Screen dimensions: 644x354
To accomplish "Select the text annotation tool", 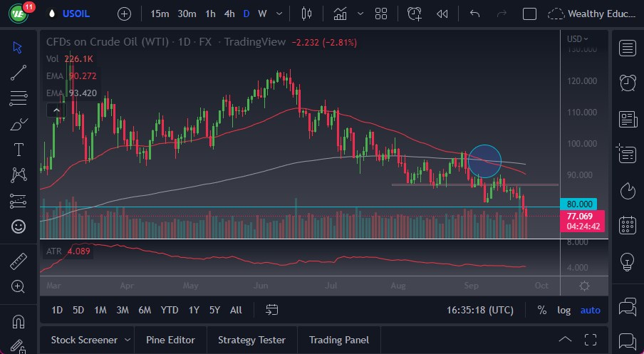I will [x=19, y=150].
